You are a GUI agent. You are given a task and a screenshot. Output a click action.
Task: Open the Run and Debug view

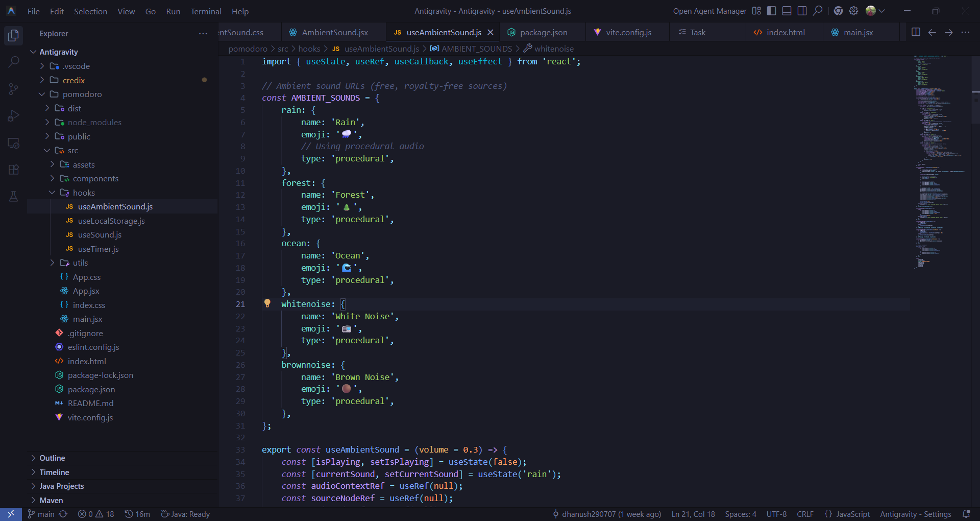point(14,116)
